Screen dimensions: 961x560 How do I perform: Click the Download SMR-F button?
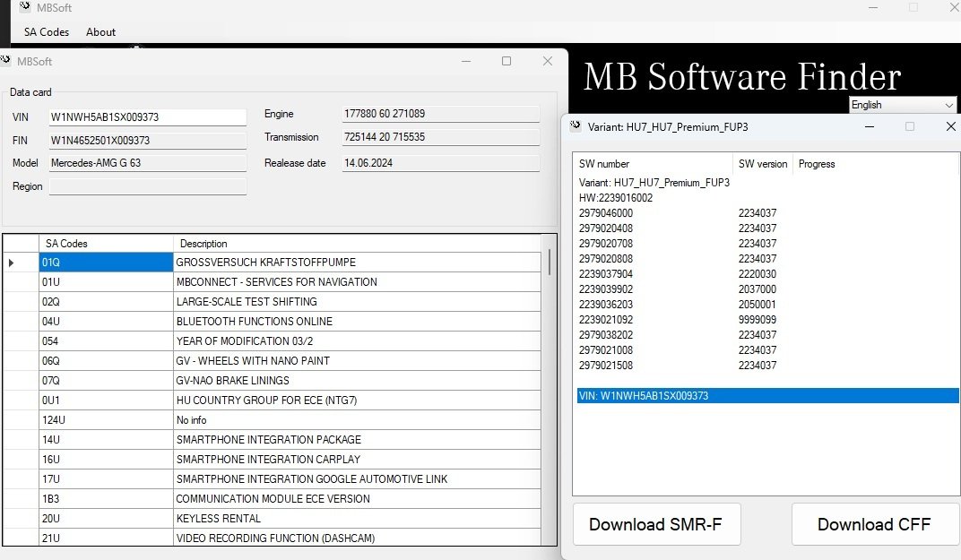coord(656,524)
